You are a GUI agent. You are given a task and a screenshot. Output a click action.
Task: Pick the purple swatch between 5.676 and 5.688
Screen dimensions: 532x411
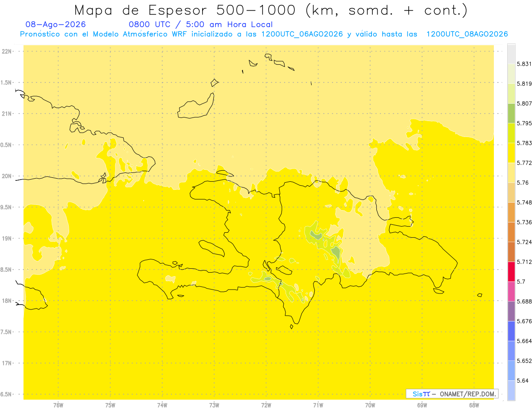pyautogui.click(x=511, y=311)
